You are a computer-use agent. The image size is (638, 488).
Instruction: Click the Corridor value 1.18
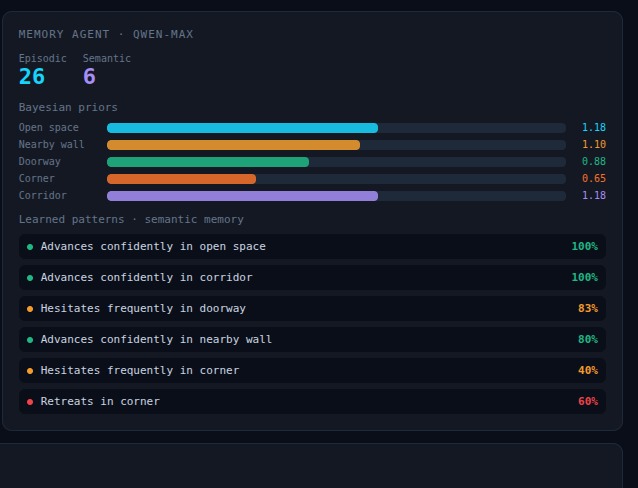pos(594,196)
